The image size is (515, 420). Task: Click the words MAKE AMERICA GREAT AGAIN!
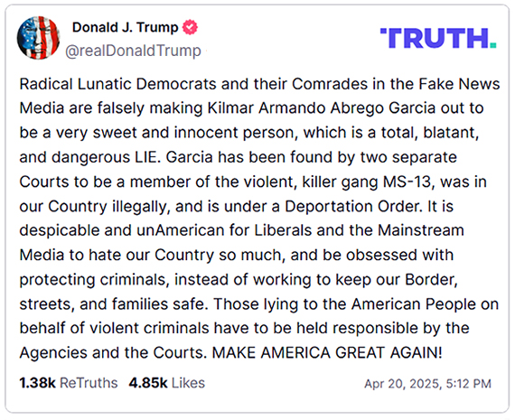(x=327, y=353)
